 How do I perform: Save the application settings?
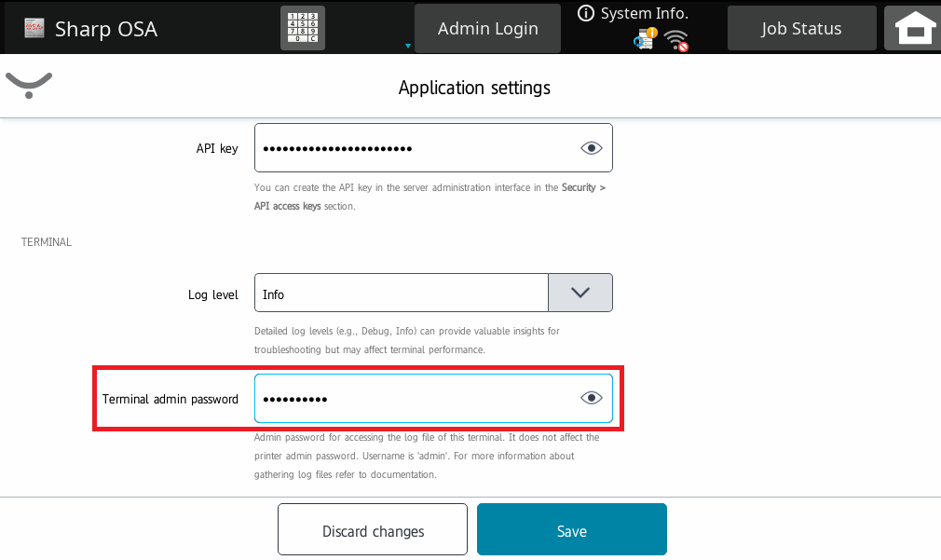tap(571, 529)
